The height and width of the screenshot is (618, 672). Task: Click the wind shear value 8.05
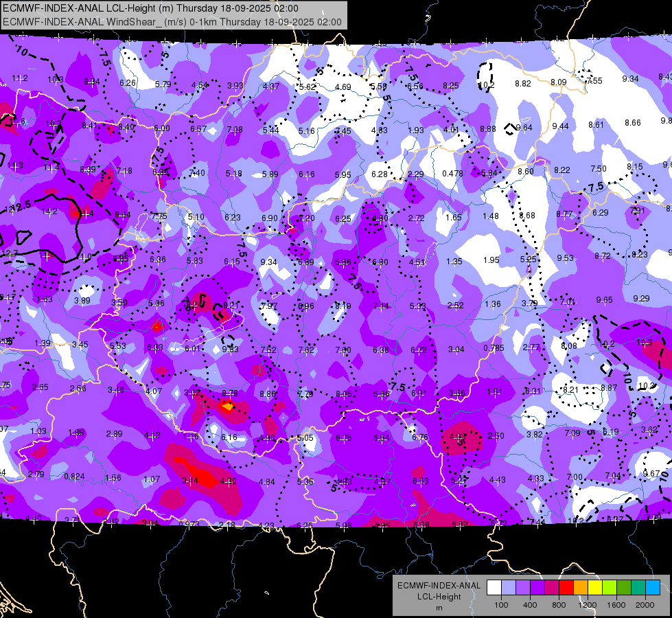tap(344, 393)
